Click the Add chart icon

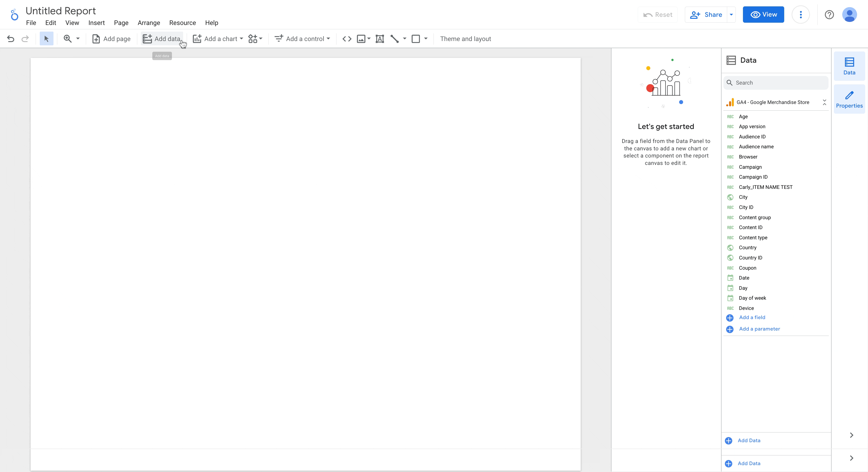coord(197,38)
